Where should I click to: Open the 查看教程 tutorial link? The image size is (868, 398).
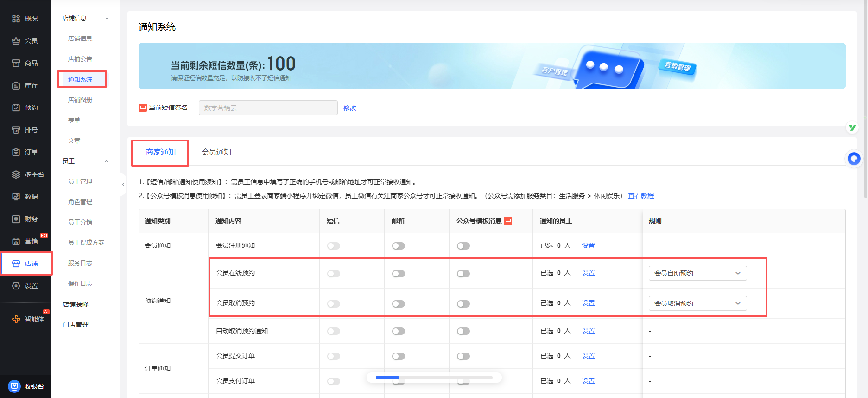click(x=641, y=196)
